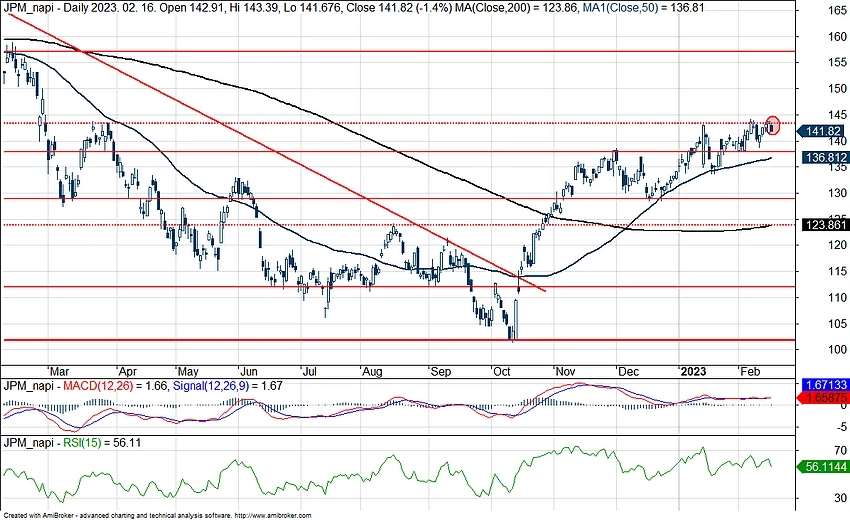850x520 pixels.
Task: Click the Feb date axis label
Action: click(x=750, y=371)
